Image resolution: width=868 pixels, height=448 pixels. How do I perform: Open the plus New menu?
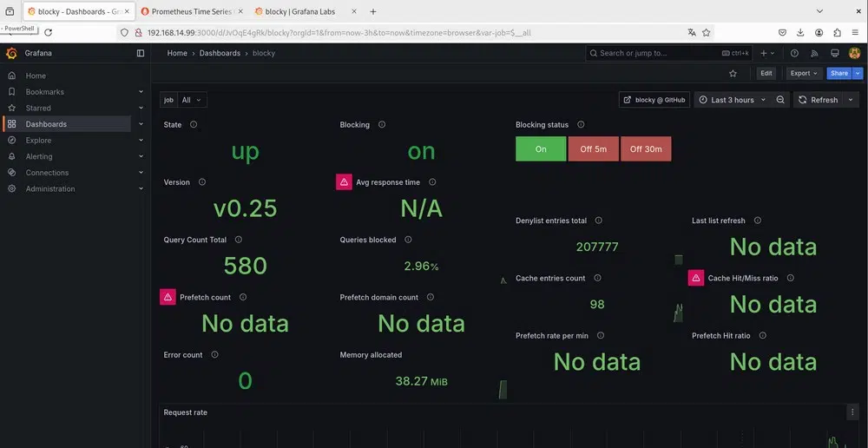767,53
